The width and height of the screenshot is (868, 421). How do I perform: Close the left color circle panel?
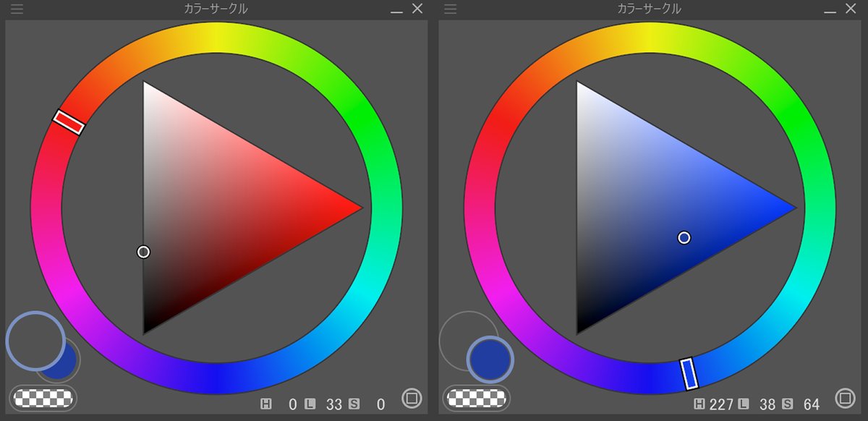(x=417, y=9)
